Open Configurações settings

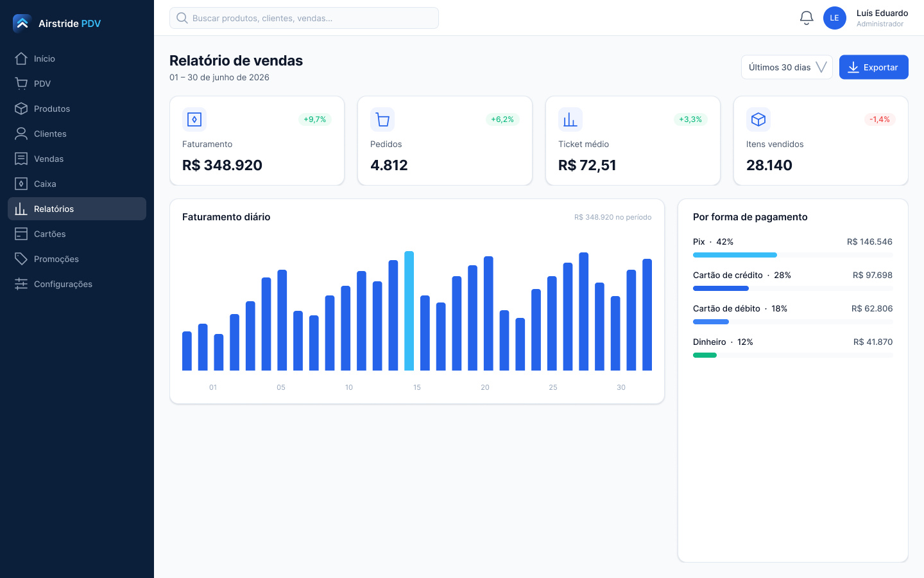pyautogui.click(x=77, y=284)
